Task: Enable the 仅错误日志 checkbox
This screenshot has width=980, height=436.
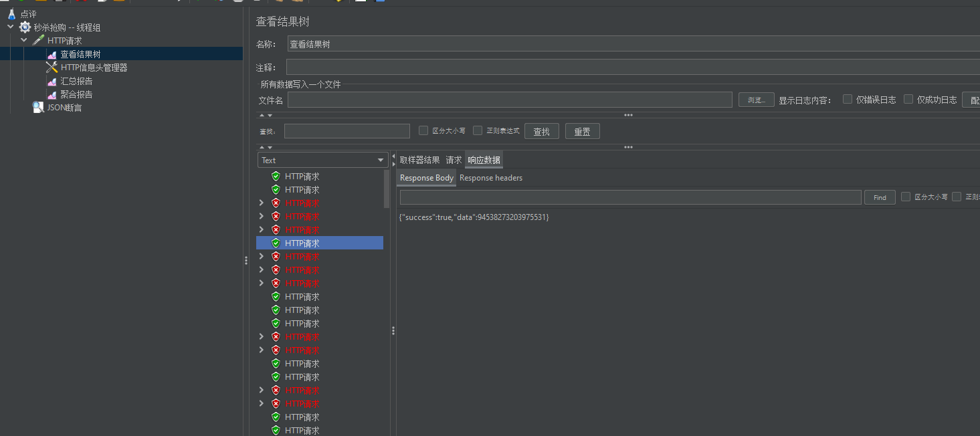Action: [x=848, y=99]
